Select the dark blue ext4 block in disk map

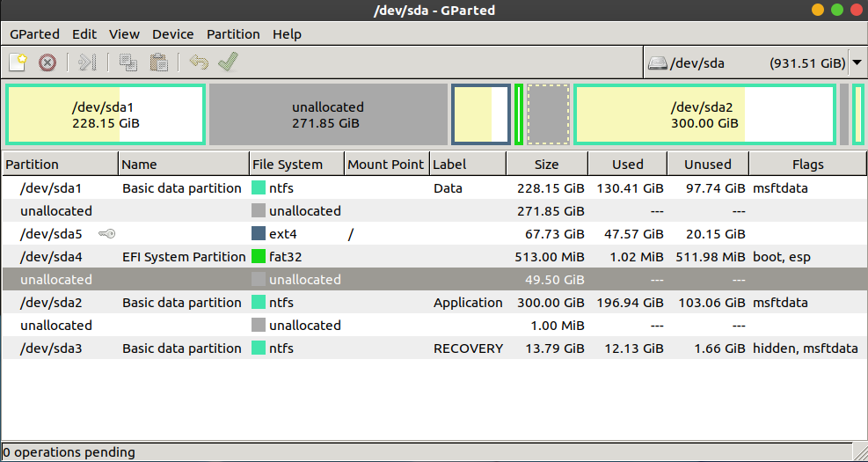(x=481, y=114)
